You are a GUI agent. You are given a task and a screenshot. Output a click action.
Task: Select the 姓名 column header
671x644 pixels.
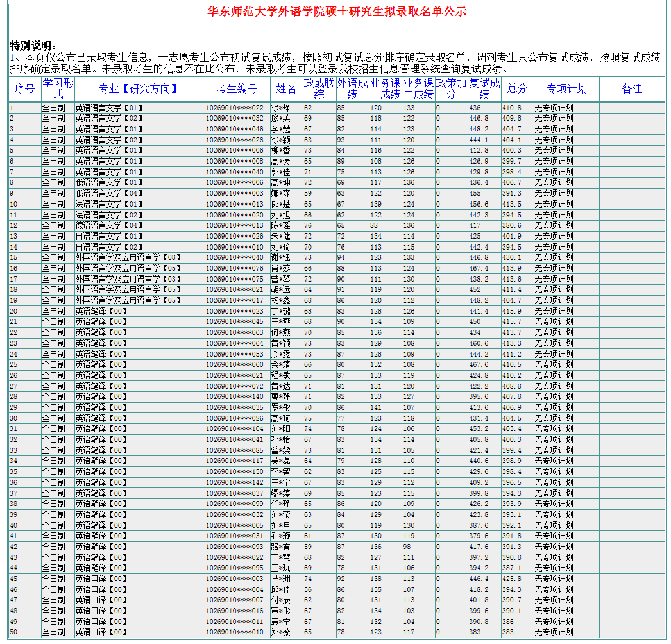pyautogui.click(x=286, y=89)
